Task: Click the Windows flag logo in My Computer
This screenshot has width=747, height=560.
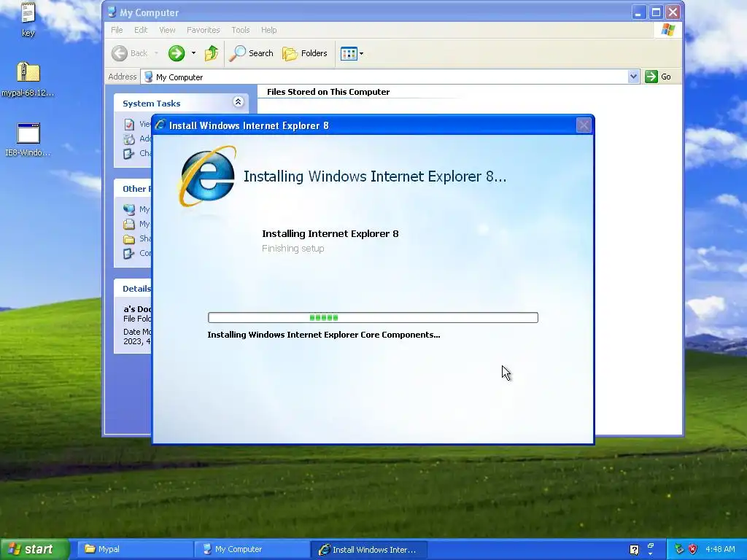Action: [x=668, y=29]
